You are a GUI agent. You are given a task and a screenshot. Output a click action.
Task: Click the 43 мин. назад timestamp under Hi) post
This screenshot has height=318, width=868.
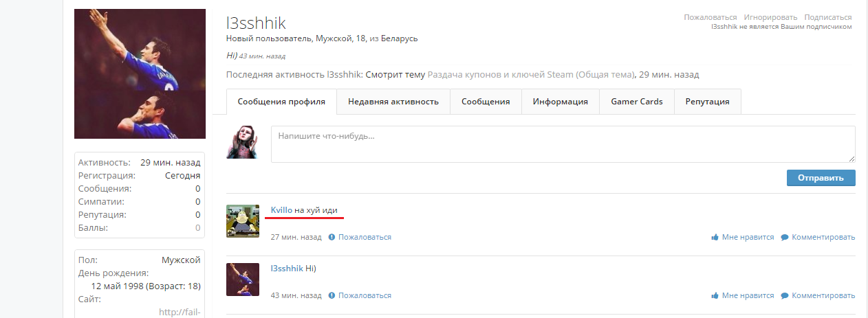pyautogui.click(x=296, y=295)
